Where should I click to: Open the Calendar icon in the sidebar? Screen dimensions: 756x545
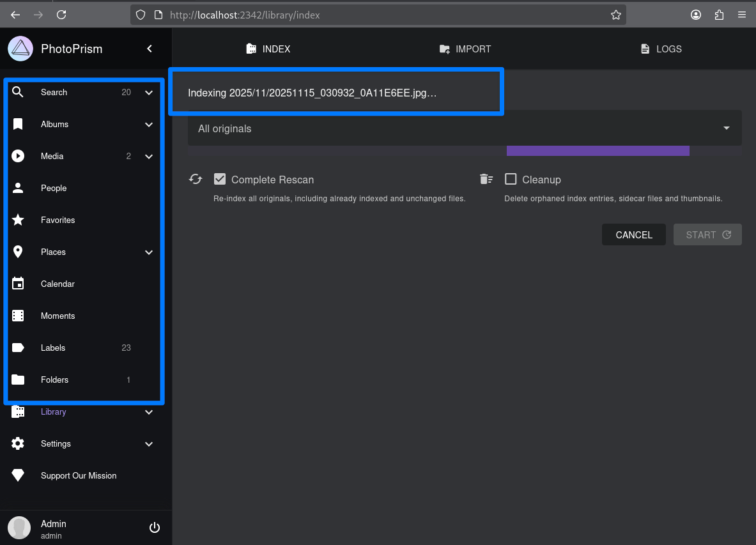[x=18, y=284]
